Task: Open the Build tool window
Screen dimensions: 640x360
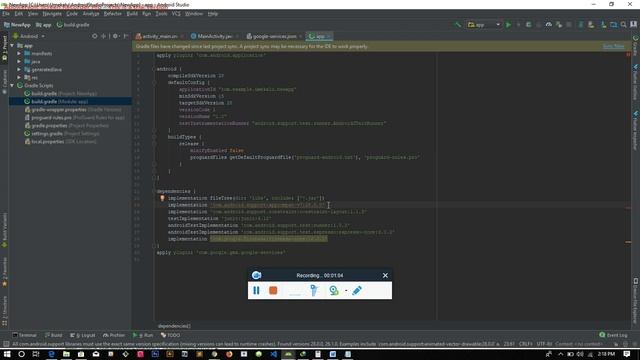Action: [53, 335]
